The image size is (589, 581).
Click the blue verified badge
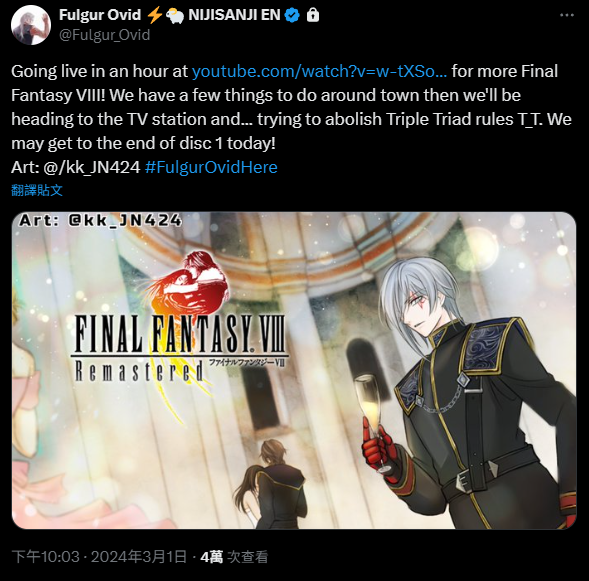292,15
